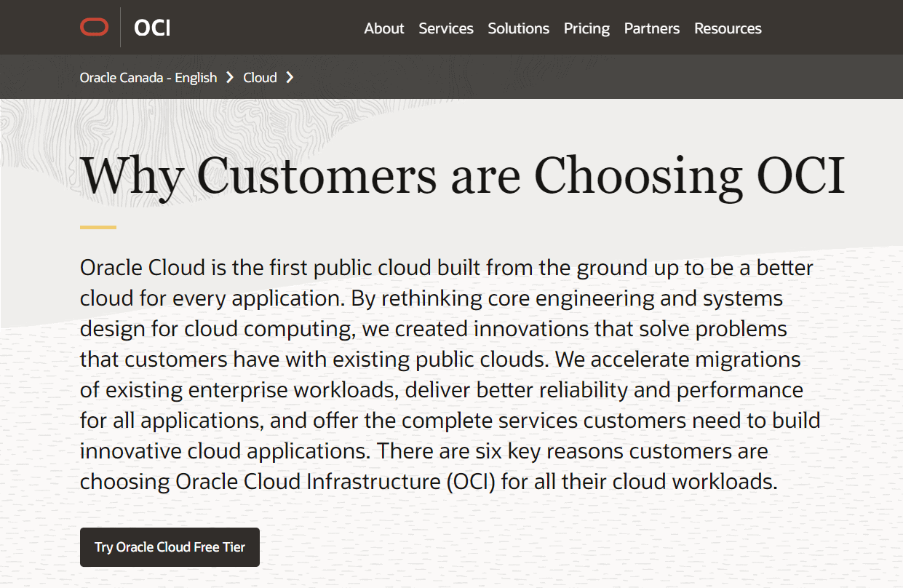Open the OCI home link

pyautogui.click(x=152, y=28)
